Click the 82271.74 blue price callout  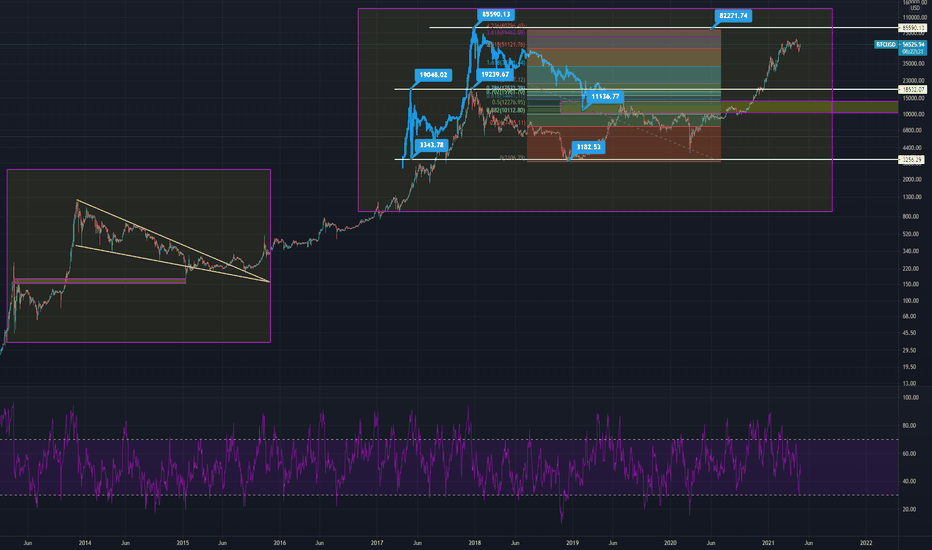[x=733, y=15]
